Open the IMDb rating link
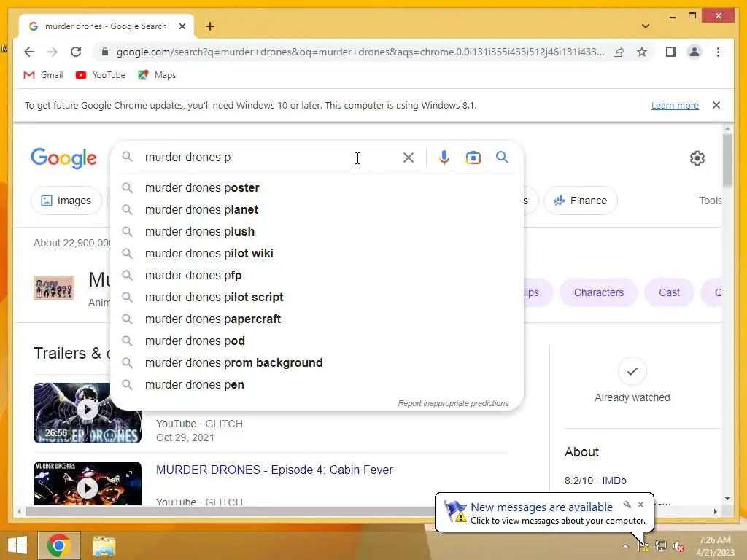The width and height of the screenshot is (747, 560). 614,481
